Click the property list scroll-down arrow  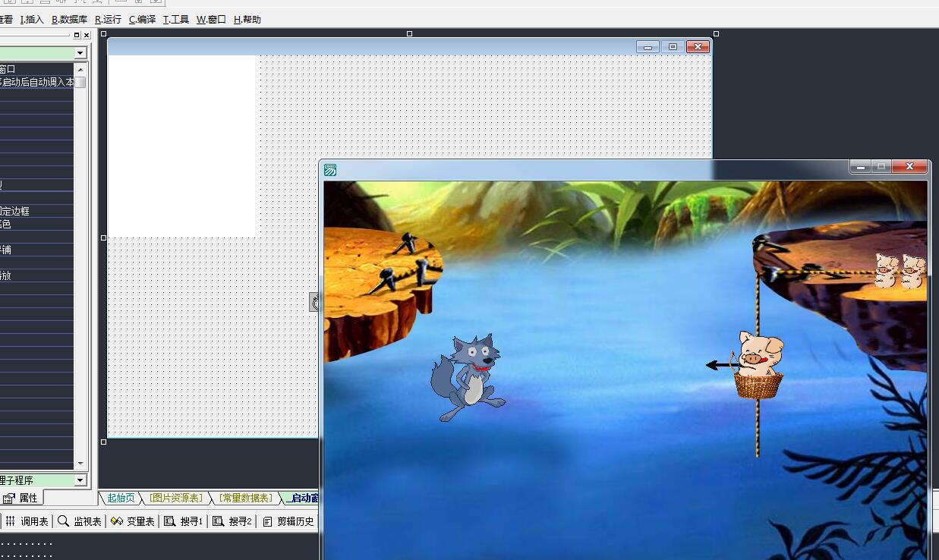click(80, 464)
